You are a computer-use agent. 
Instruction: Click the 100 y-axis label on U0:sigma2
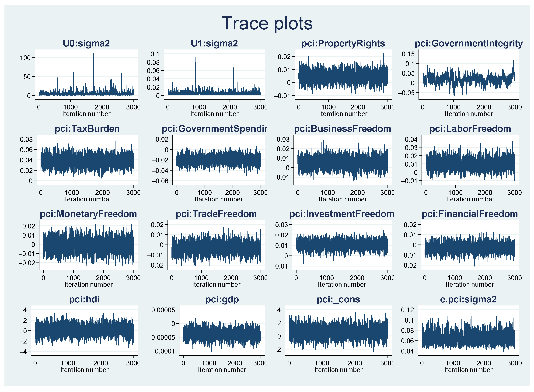pos(25,58)
